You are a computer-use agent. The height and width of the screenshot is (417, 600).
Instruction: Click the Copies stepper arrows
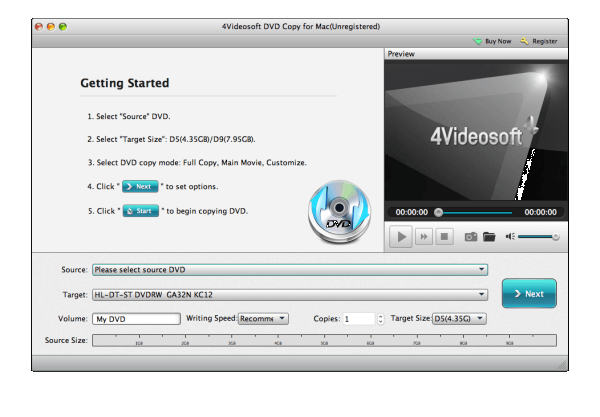click(380, 319)
